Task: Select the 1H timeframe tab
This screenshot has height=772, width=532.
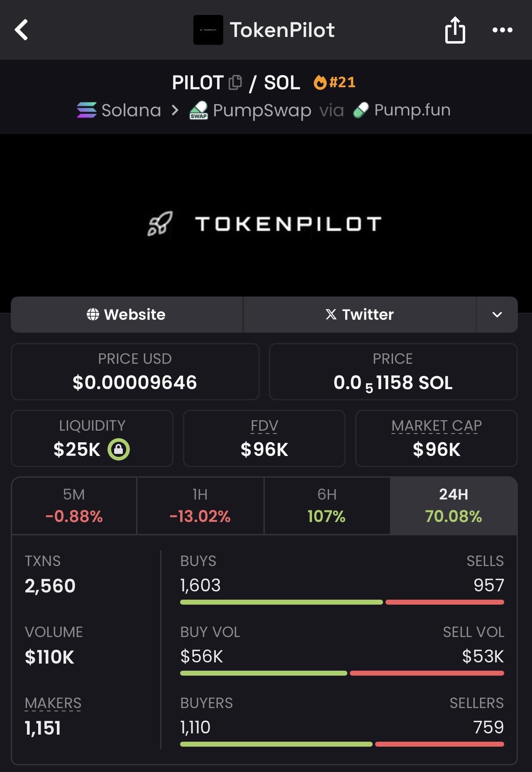Action: click(200, 505)
